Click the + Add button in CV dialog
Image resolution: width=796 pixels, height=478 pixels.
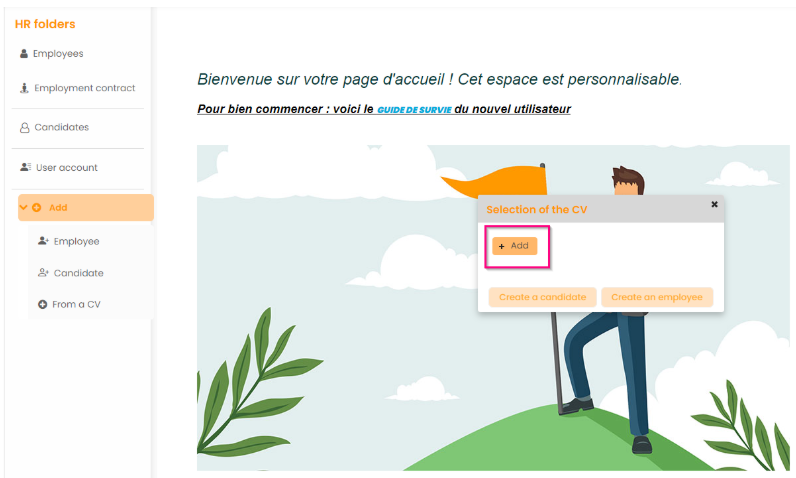514,246
